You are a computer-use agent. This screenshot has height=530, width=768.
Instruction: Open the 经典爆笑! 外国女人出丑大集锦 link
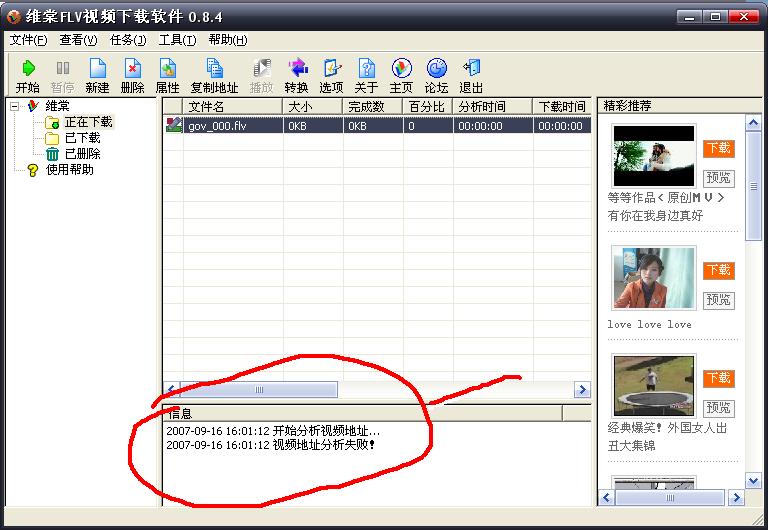point(667,436)
